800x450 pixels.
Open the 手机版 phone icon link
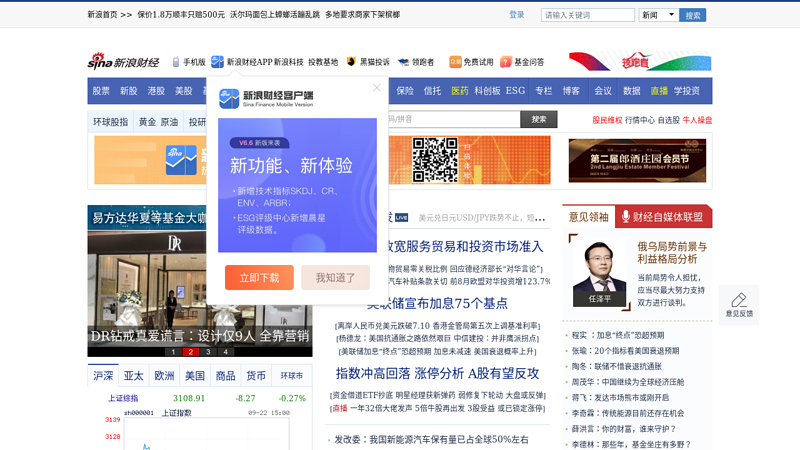(x=176, y=62)
